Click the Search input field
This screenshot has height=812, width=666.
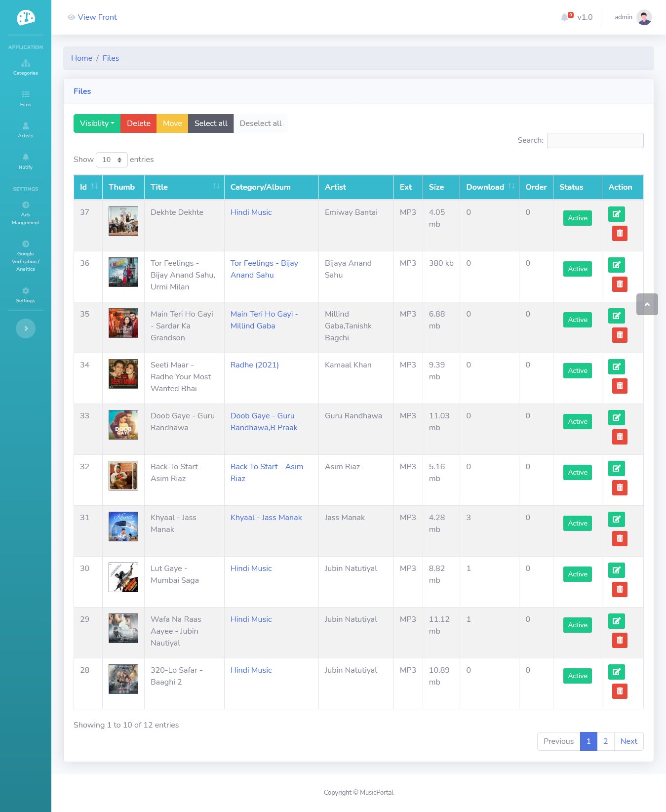point(595,140)
